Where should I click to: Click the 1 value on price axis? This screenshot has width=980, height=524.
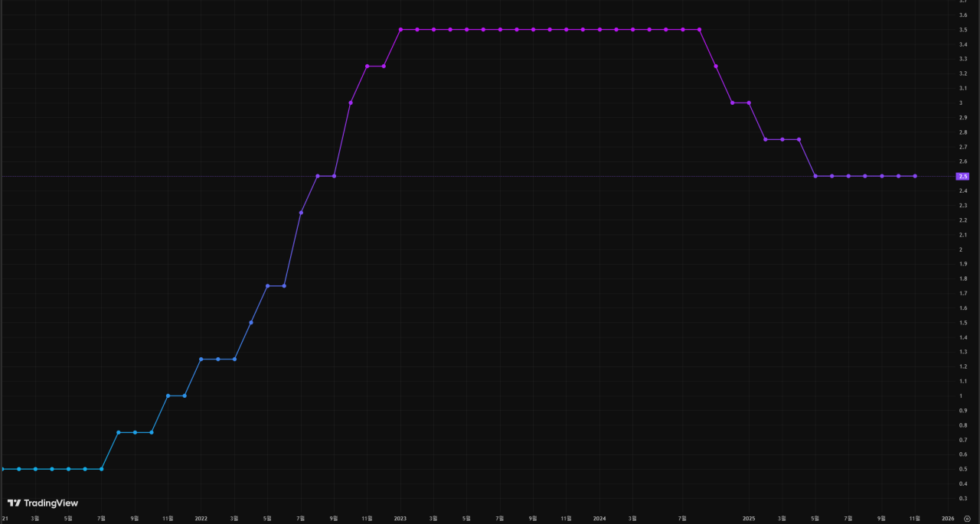[x=961, y=395]
